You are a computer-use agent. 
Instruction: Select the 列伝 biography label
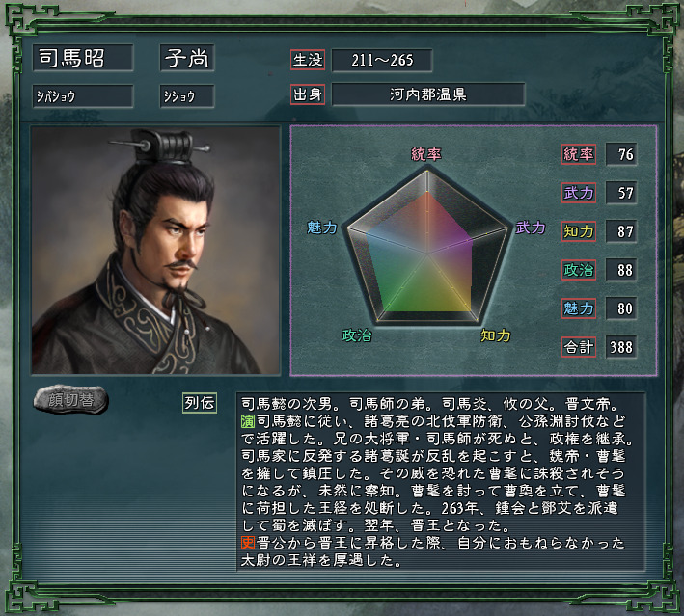point(200,402)
